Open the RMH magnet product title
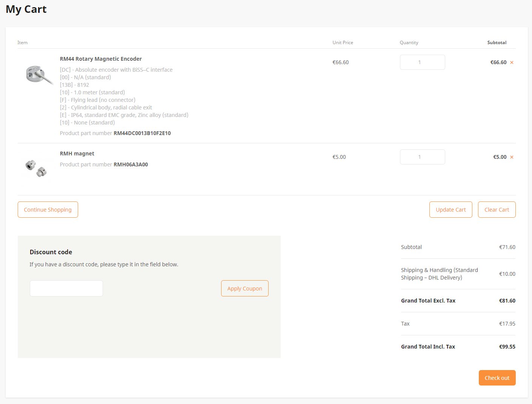This screenshot has width=532, height=404. (77, 154)
